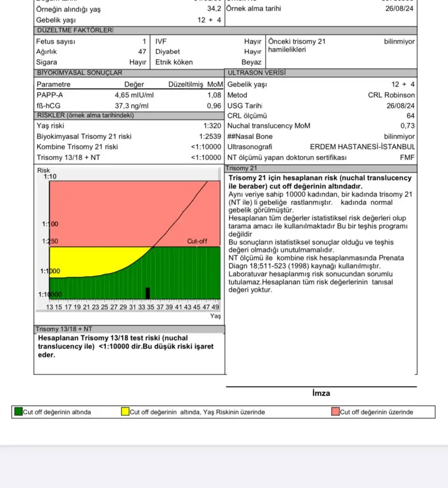Click the Nuchal translucency MoM value 0,73

pos(407,126)
